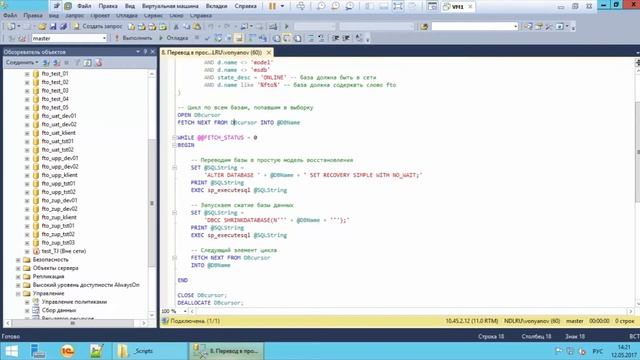Select fto_upp_dev02 database
Image resolution: width=640 pixels, height=360 pixels.
[x=60, y=167]
